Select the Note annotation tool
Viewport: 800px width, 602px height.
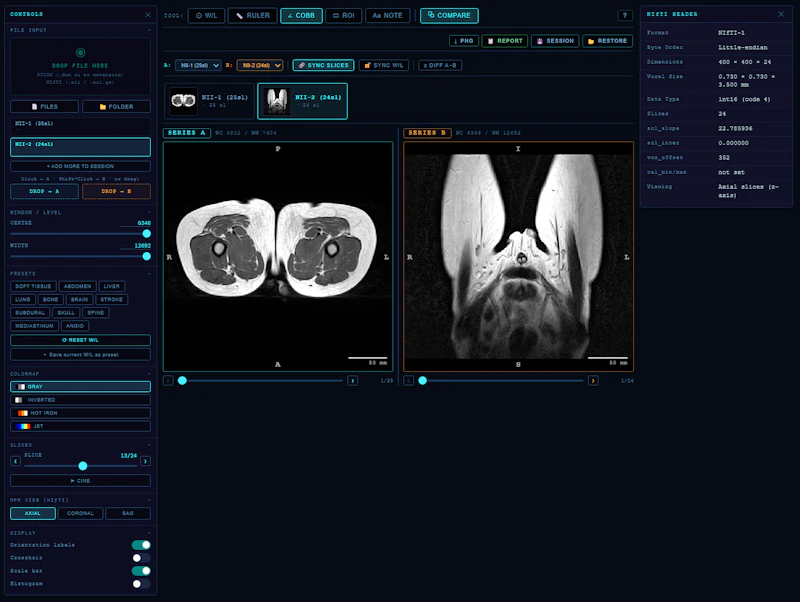387,16
